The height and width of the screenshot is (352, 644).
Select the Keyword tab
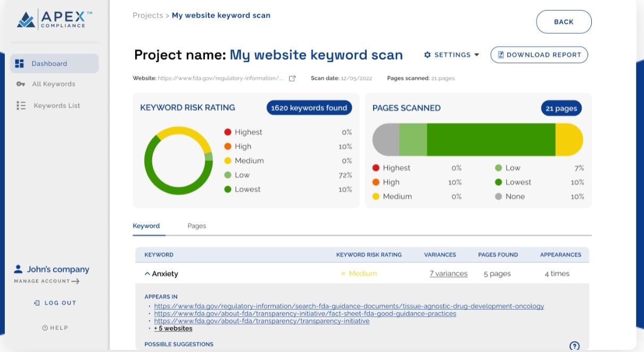point(147,225)
